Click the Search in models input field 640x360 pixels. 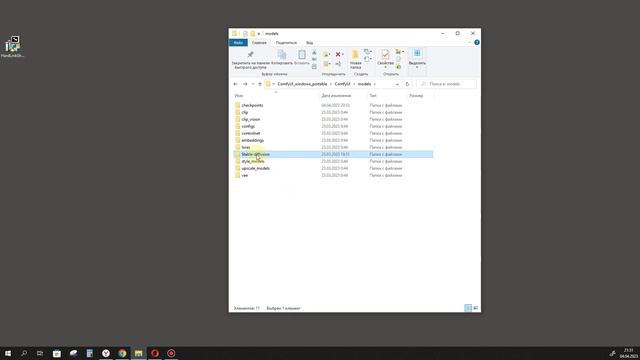[x=447, y=84]
